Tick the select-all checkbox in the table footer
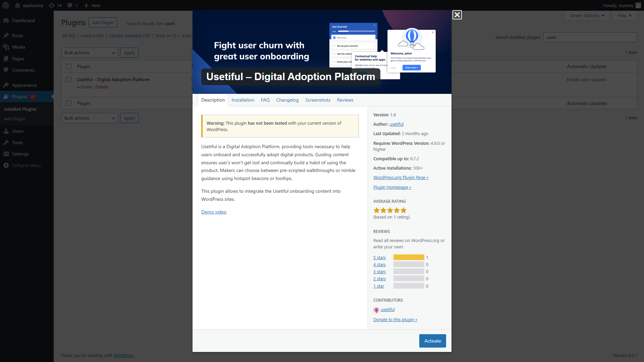The width and height of the screenshot is (644, 362). point(69,103)
